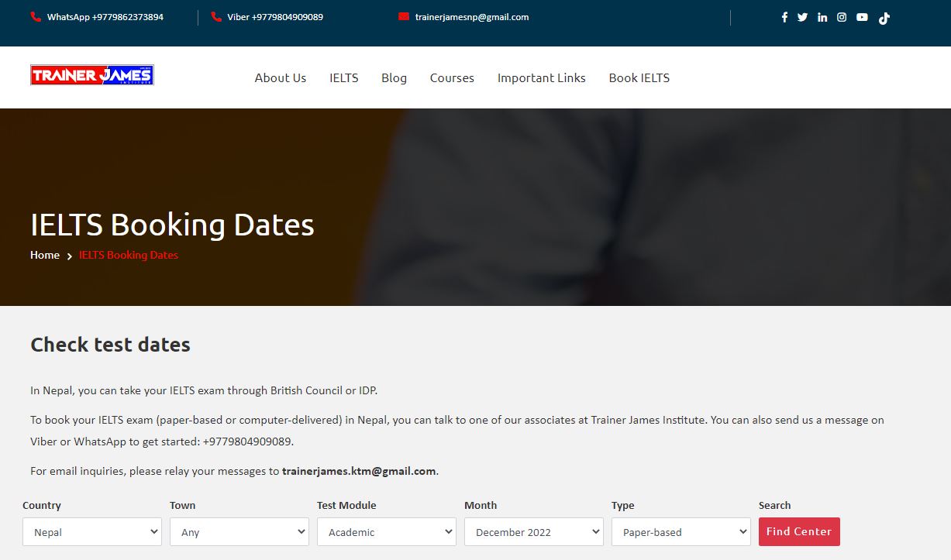Open the Facebook social icon
Screen dimensions: 951x560
[x=784, y=17]
